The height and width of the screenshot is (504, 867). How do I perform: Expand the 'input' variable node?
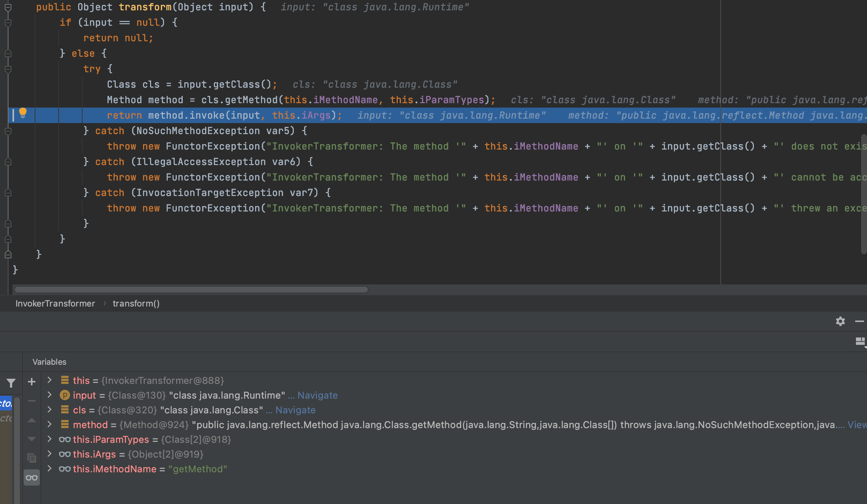[x=49, y=395]
